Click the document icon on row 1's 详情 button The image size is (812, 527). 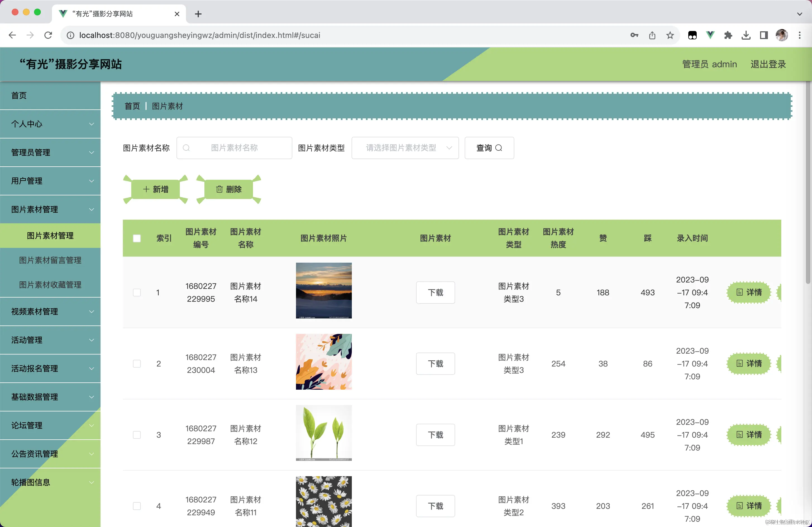point(739,292)
